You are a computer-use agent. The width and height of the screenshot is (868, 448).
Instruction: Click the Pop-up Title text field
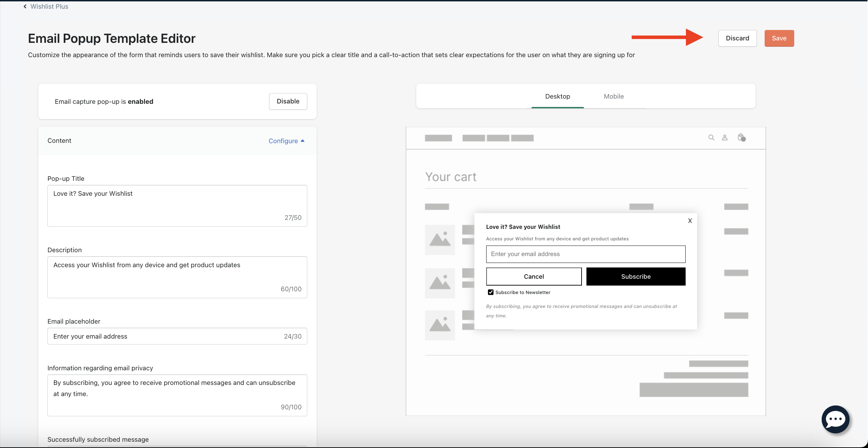coord(177,206)
